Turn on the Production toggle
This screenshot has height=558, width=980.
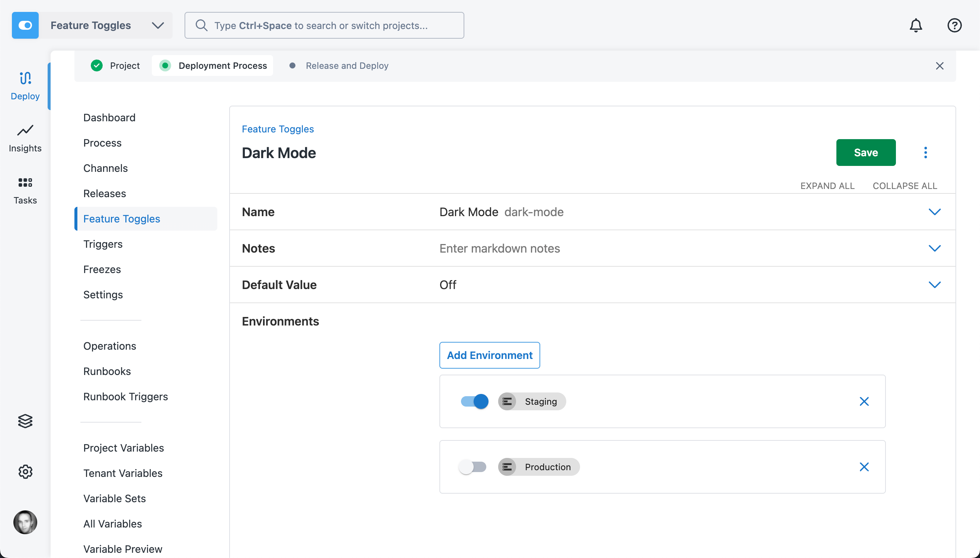(473, 467)
